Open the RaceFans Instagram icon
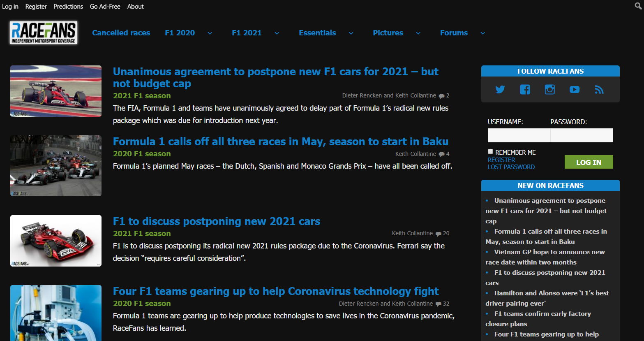This screenshot has height=341, width=644. point(550,90)
